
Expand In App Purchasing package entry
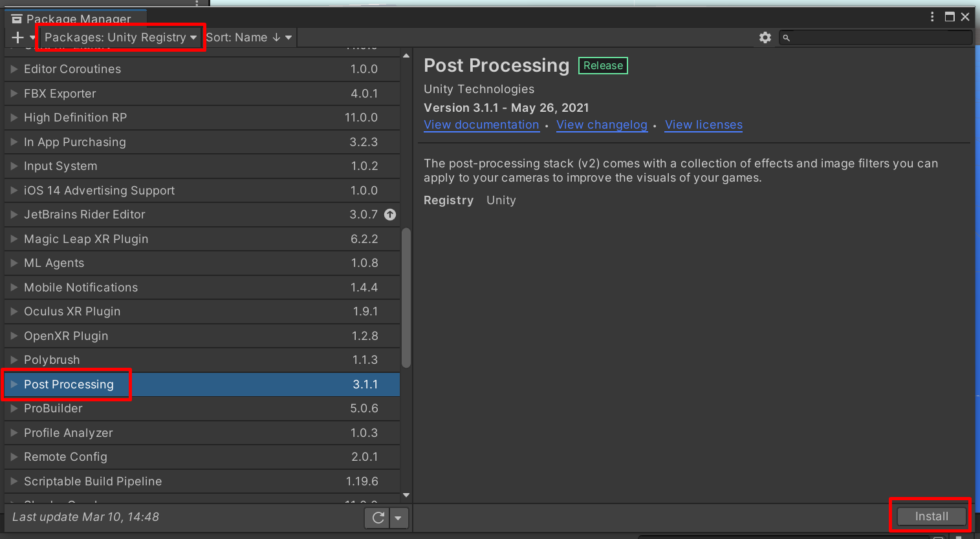pyautogui.click(x=14, y=142)
